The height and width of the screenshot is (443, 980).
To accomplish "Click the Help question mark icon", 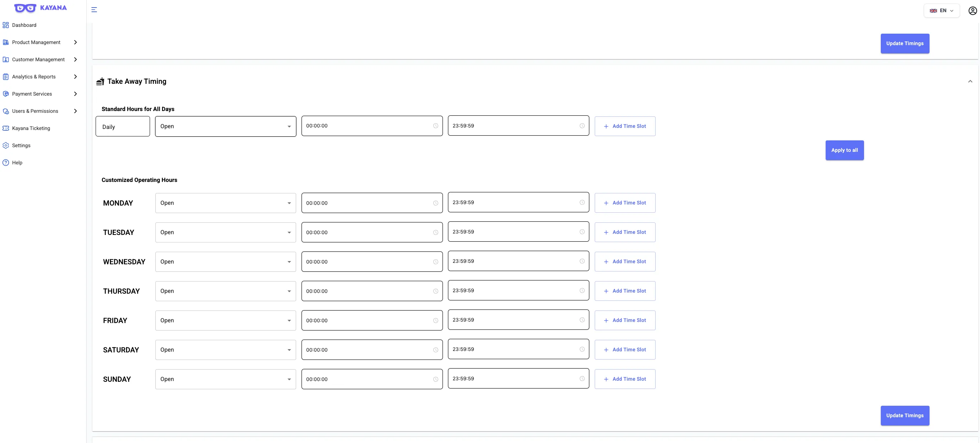I will (x=6, y=163).
